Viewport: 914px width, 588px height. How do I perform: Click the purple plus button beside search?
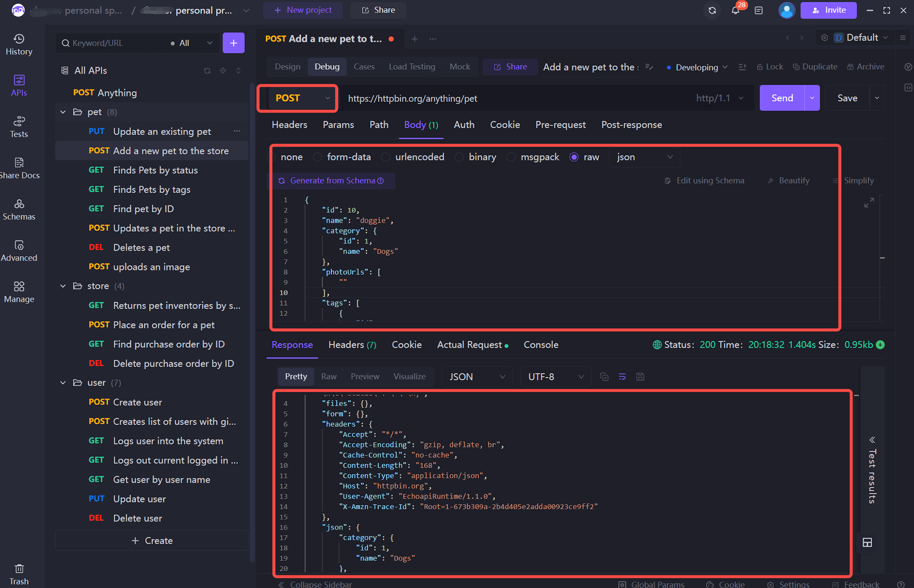click(233, 43)
